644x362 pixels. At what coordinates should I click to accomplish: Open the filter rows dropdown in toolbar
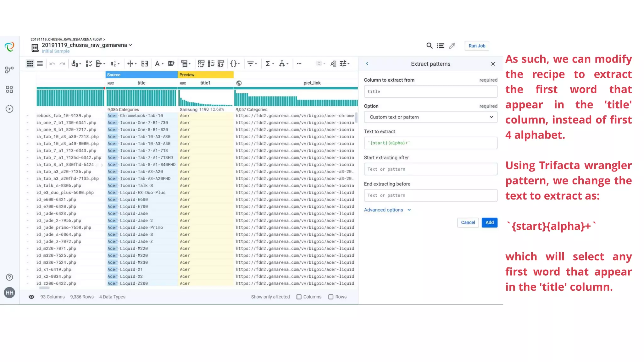pyautogui.click(x=252, y=64)
